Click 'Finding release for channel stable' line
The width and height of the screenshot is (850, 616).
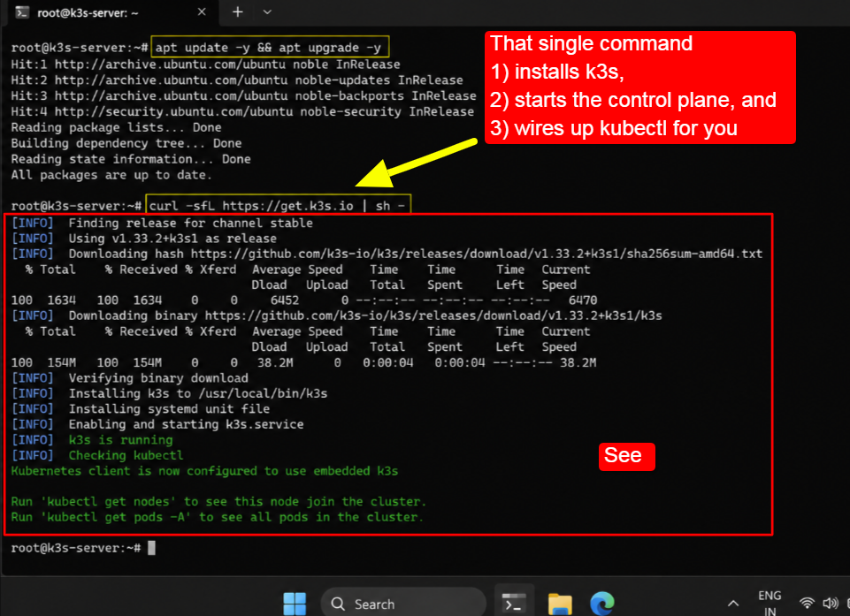click(x=162, y=223)
